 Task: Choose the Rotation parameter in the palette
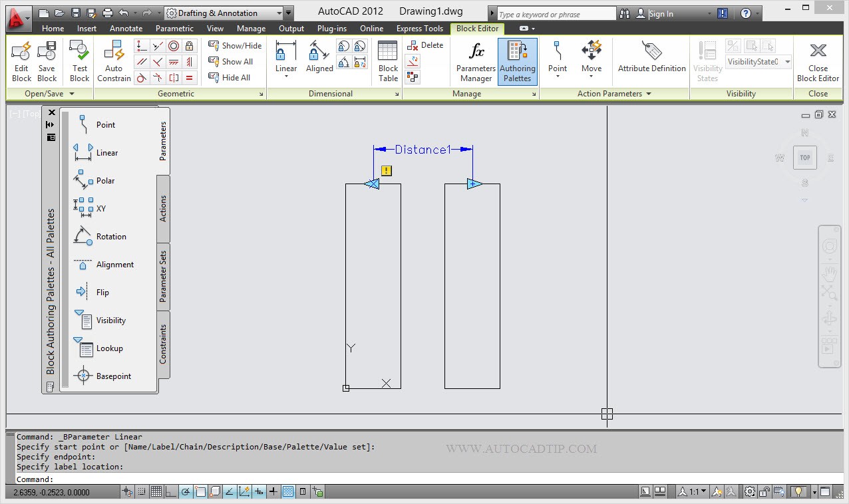coord(99,236)
